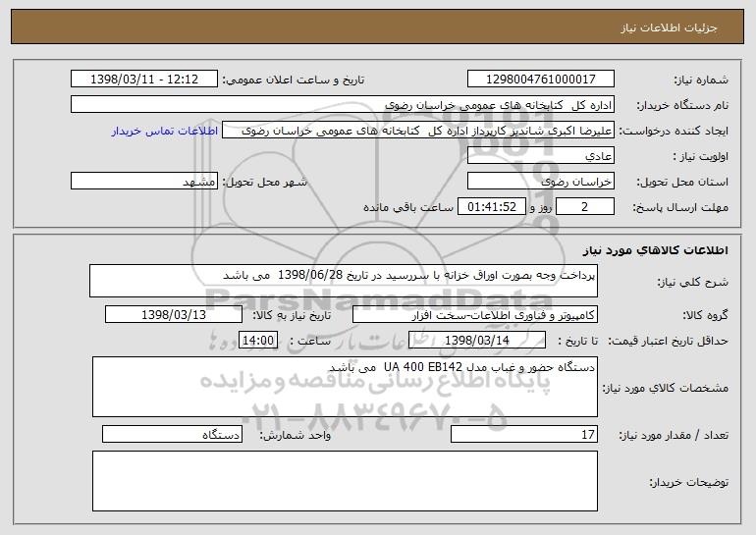This screenshot has width=756, height=535.
Task: Click the روز و text
Action: pos(540,208)
